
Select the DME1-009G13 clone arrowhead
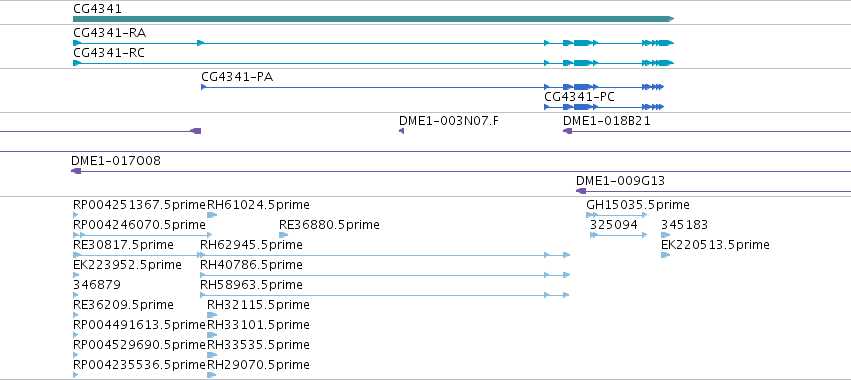pos(581,191)
